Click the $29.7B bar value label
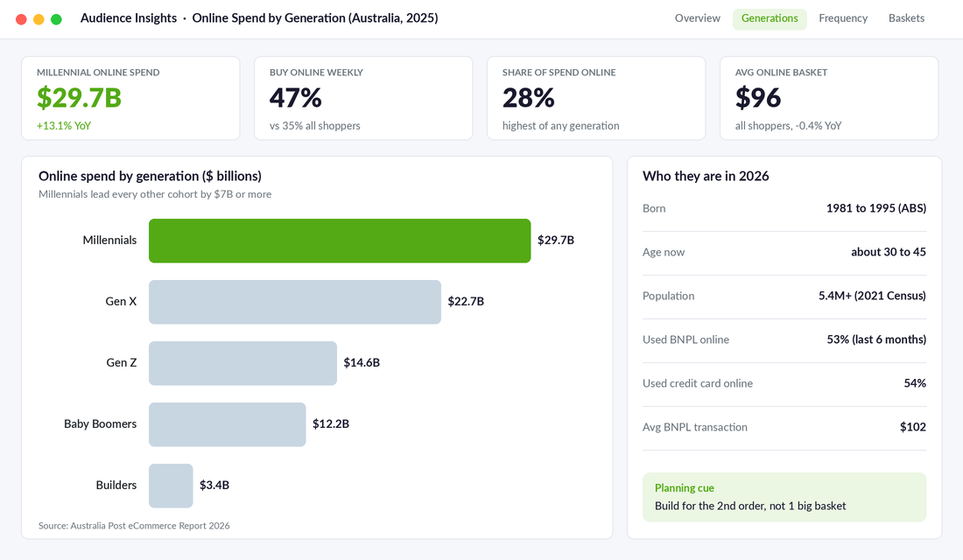 pyautogui.click(x=556, y=240)
